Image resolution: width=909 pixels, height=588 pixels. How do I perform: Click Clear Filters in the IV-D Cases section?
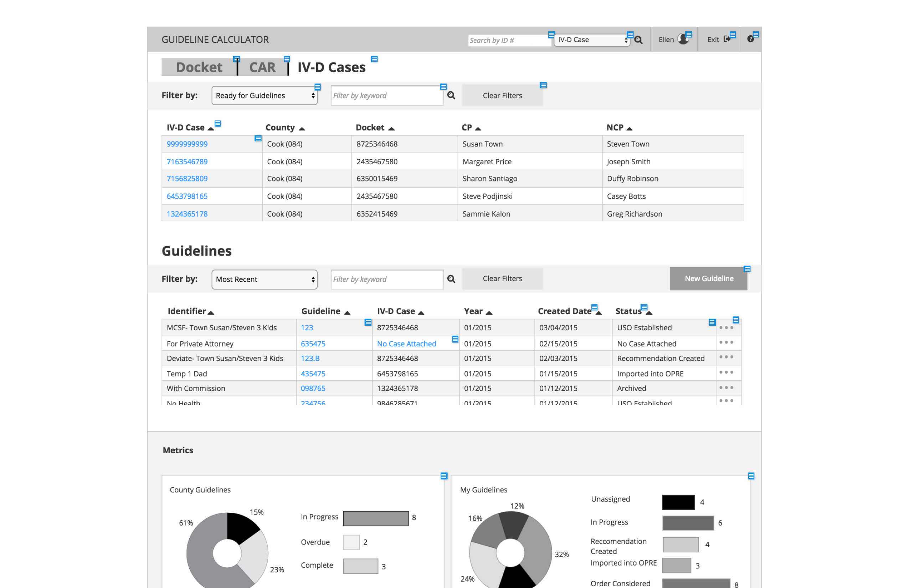click(502, 96)
